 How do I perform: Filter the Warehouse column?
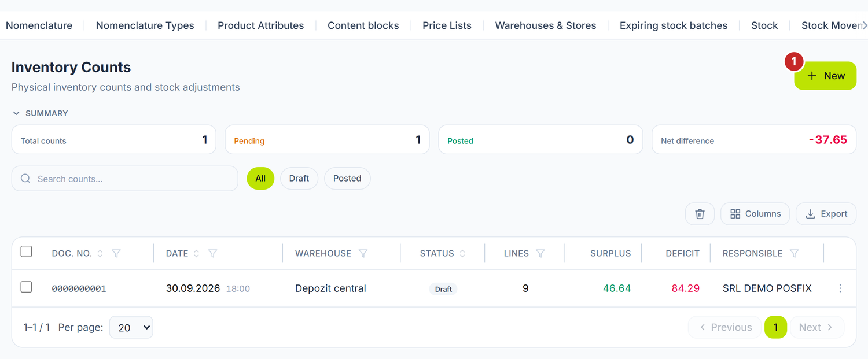click(363, 253)
